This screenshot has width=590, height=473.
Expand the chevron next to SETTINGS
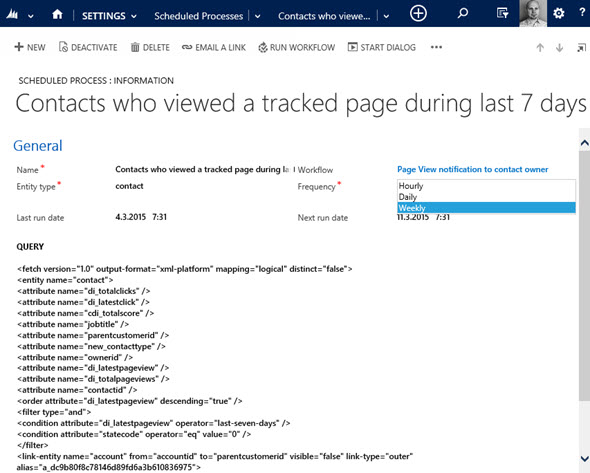tap(134, 16)
